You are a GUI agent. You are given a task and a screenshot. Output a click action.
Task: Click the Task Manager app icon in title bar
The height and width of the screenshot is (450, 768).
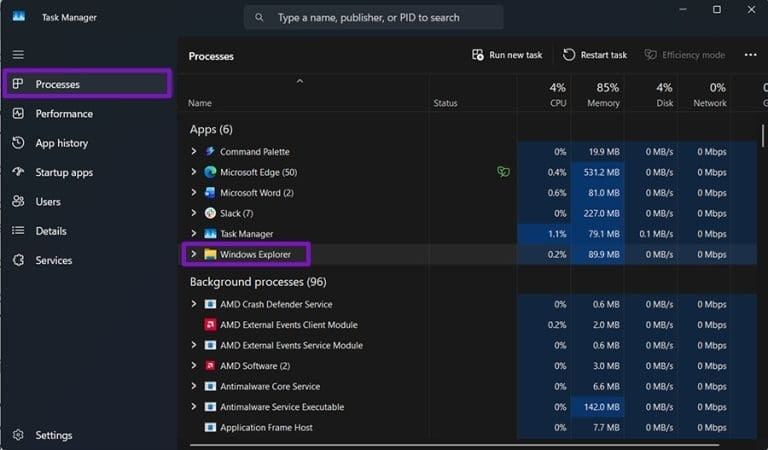pos(19,17)
